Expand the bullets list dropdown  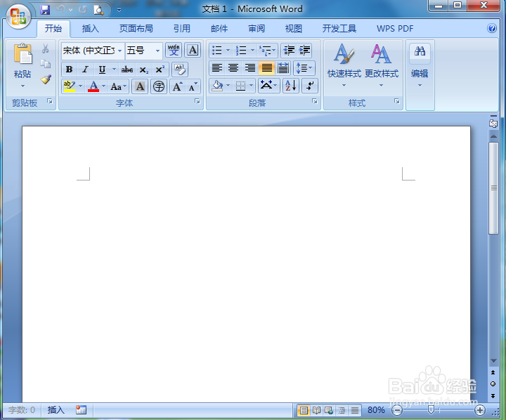coord(228,51)
